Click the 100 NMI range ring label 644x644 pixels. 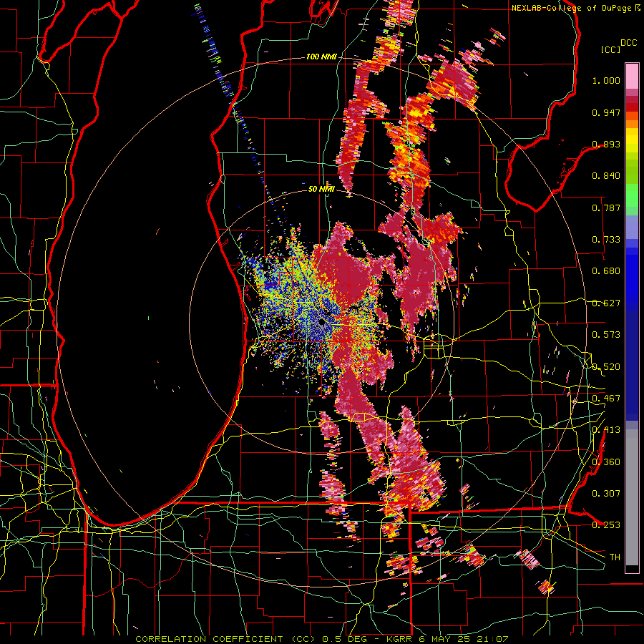point(321,57)
